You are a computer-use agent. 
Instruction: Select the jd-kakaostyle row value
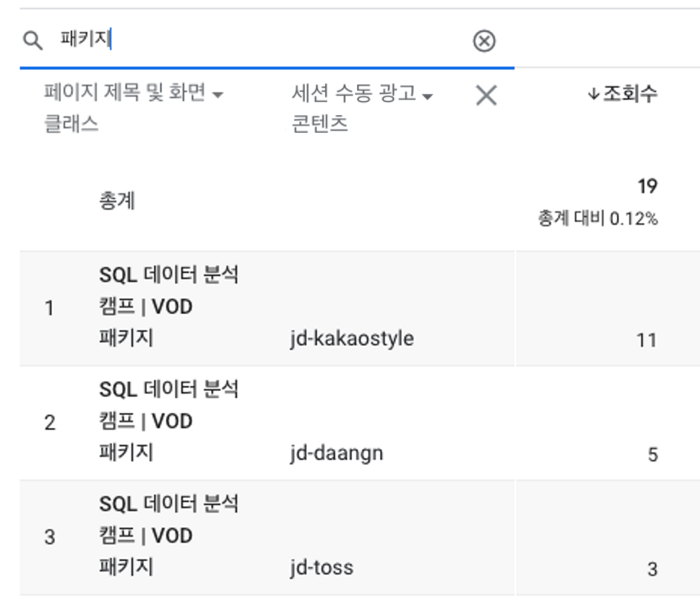352,339
